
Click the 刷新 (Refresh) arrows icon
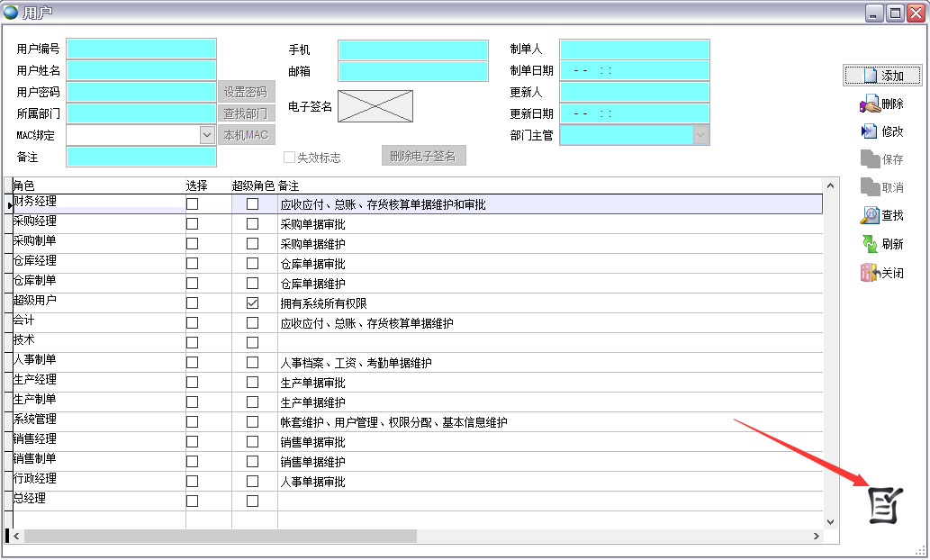click(x=870, y=244)
